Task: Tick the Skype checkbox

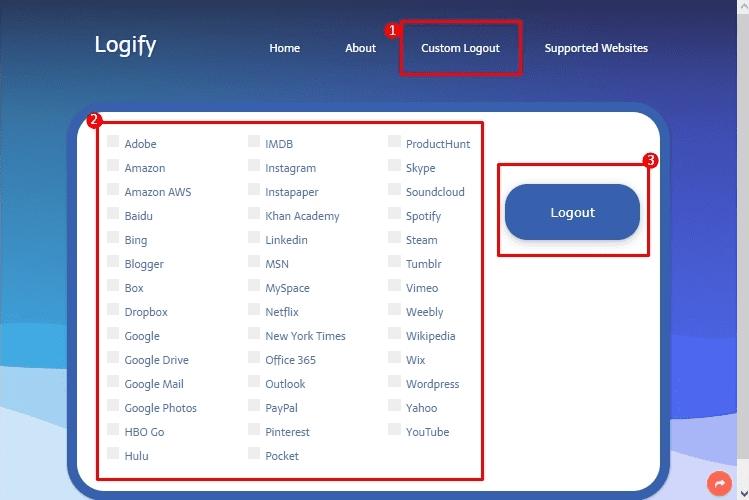Action: (395, 165)
